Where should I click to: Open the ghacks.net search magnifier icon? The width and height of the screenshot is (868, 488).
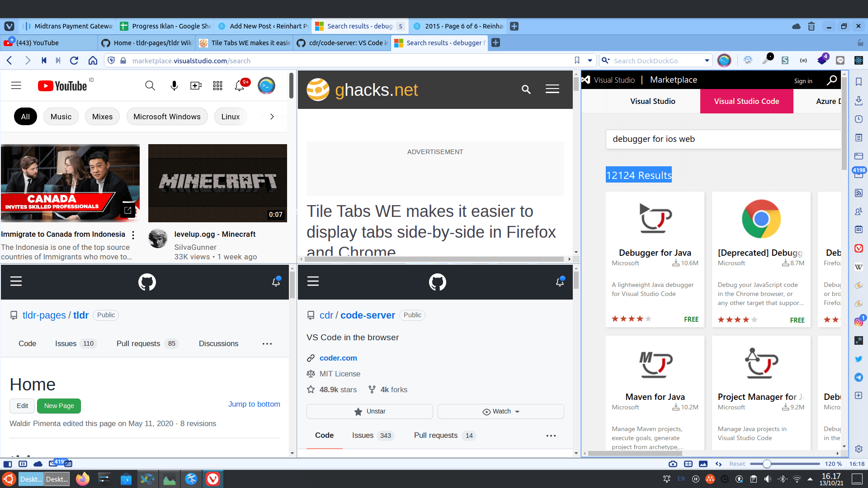click(x=526, y=89)
